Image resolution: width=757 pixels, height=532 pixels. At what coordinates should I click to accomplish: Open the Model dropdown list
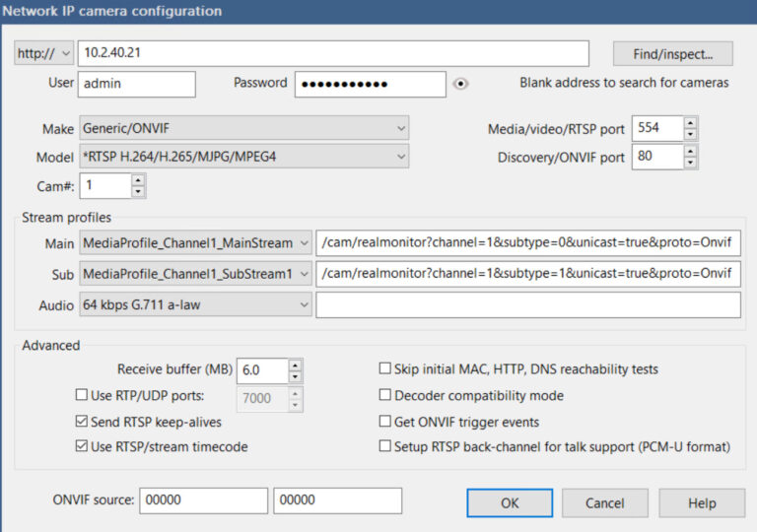pyautogui.click(x=243, y=157)
